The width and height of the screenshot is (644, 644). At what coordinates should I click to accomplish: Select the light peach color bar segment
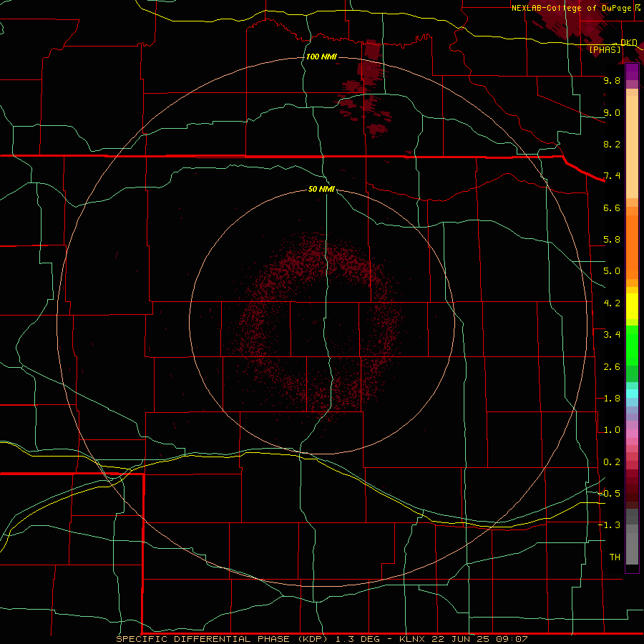pos(632,147)
